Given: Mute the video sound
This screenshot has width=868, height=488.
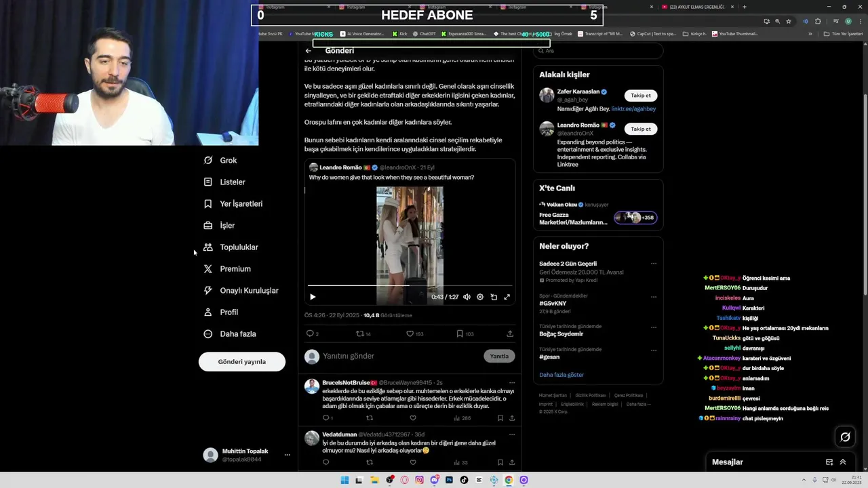Looking at the screenshot, I should (x=467, y=297).
